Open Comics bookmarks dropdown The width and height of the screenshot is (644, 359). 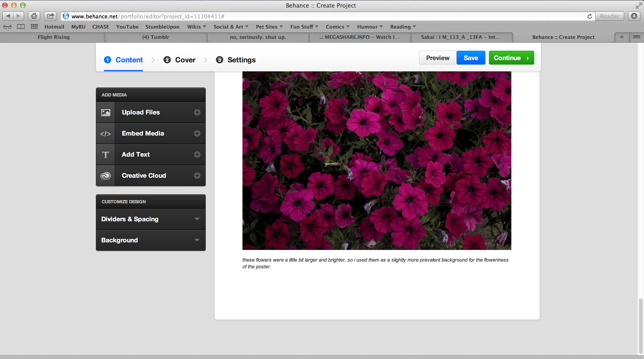point(337,27)
